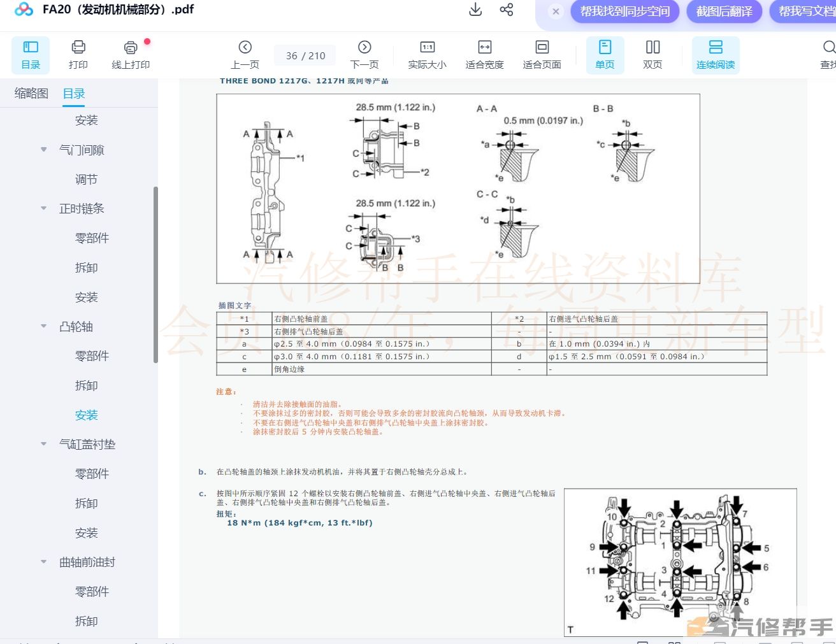
Task: Go to 上一页 previous page
Action: pos(245,55)
